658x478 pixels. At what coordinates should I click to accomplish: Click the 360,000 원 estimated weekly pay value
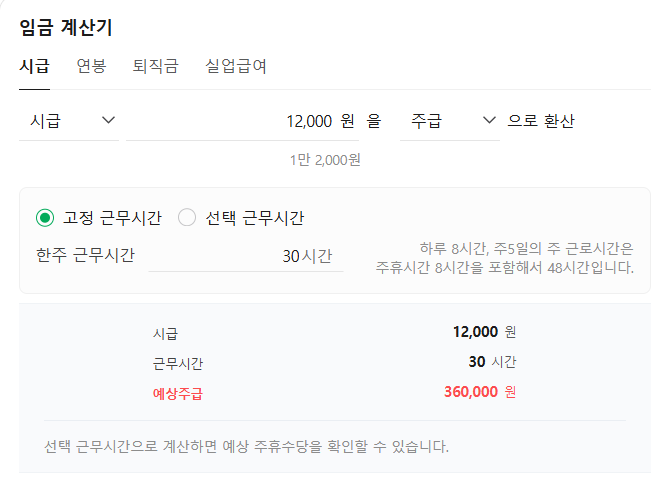pos(480,392)
